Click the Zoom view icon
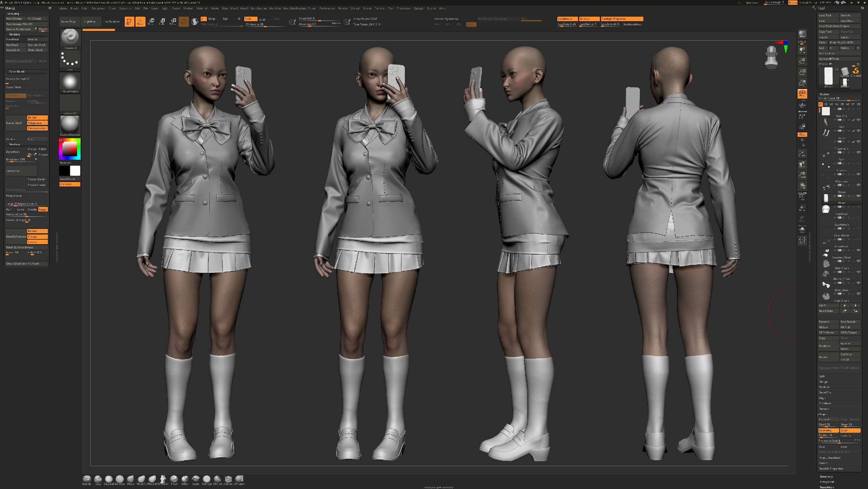This screenshot has height=489, width=868. [x=802, y=61]
